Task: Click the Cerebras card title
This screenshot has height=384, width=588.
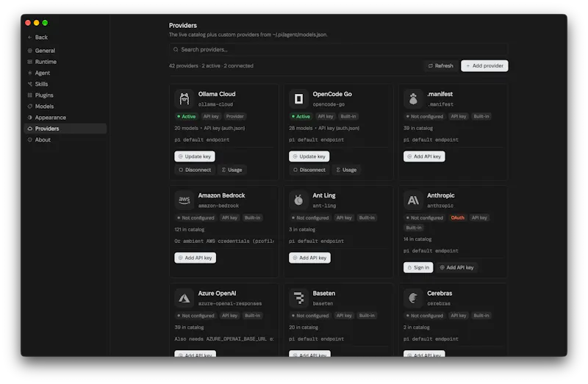Action: click(440, 294)
